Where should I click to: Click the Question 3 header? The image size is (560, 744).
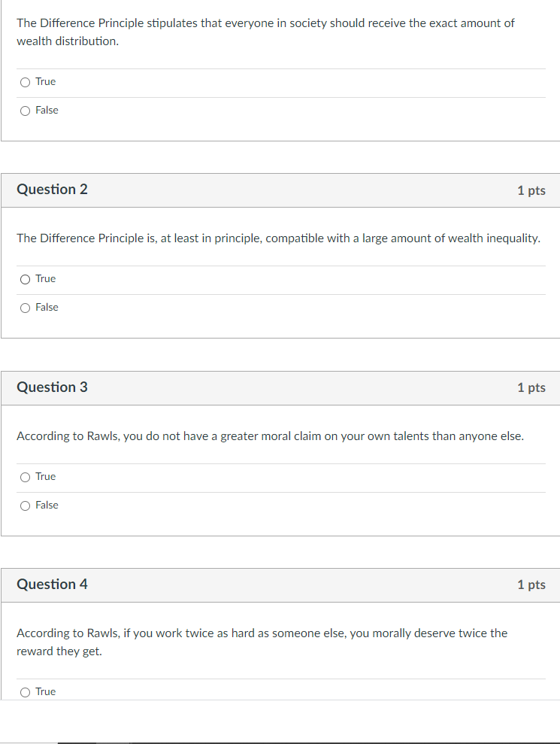(x=52, y=387)
